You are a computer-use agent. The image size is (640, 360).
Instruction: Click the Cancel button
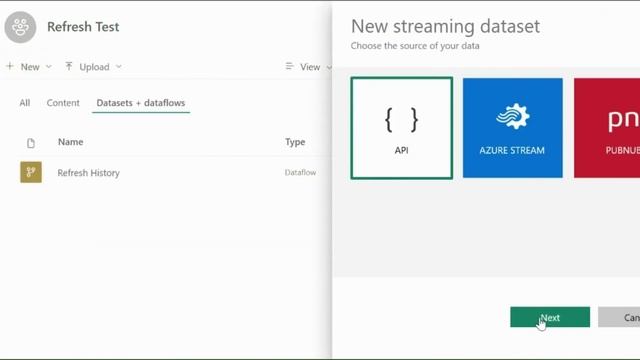(619, 317)
